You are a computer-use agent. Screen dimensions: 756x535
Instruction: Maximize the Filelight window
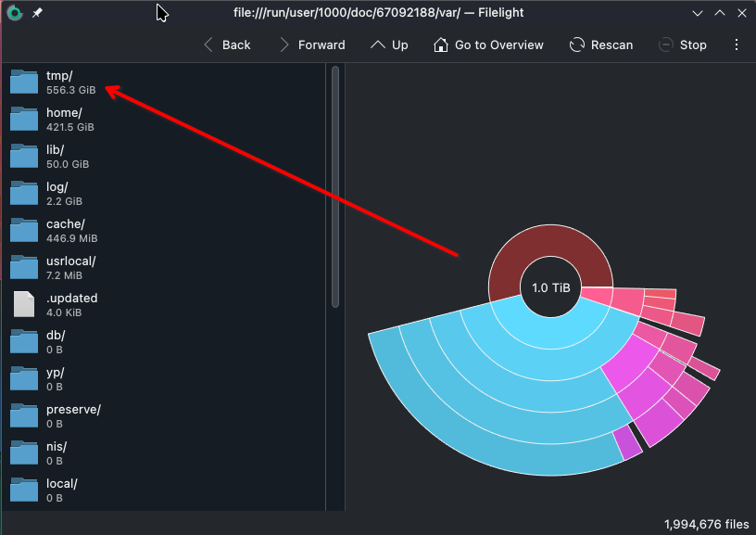(720, 13)
